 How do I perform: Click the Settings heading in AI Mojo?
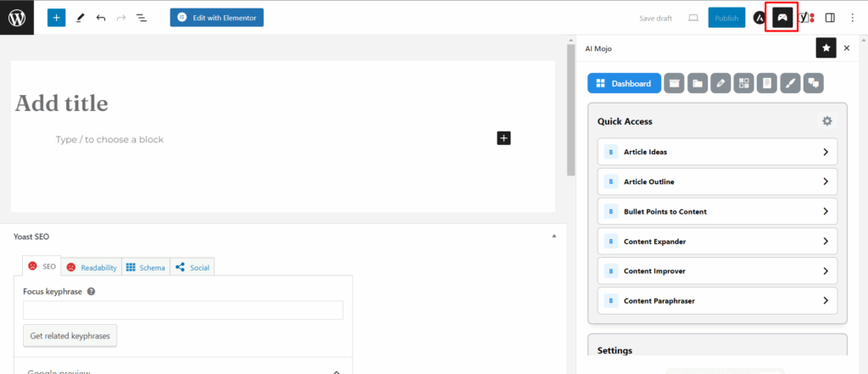click(615, 350)
